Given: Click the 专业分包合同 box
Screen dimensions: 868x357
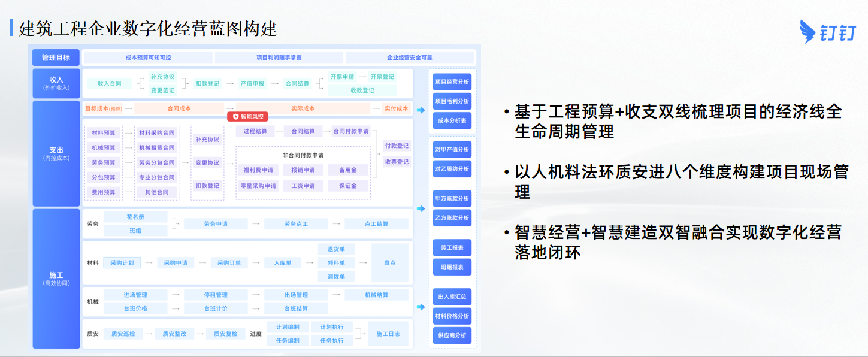Looking at the screenshot, I should coord(156,177).
